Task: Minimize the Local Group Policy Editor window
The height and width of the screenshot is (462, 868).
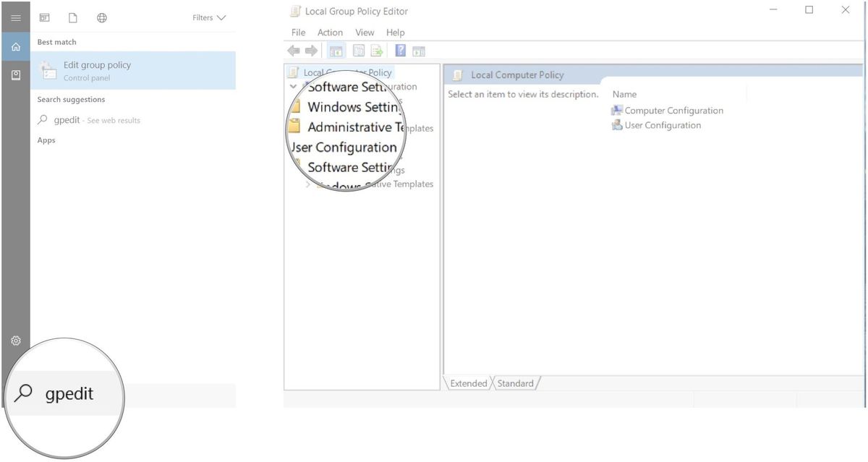Action: (774, 10)
